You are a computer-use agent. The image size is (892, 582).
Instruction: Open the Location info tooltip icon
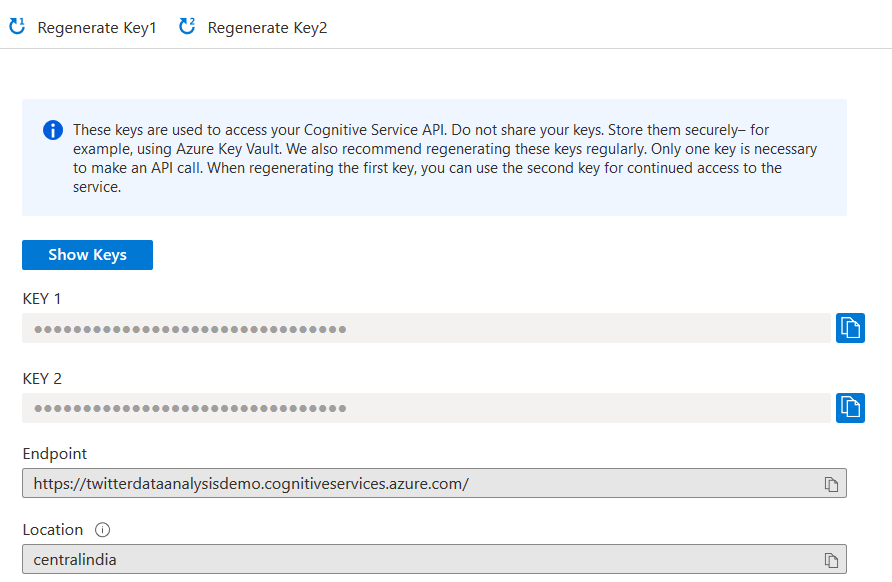coord(102,530)
